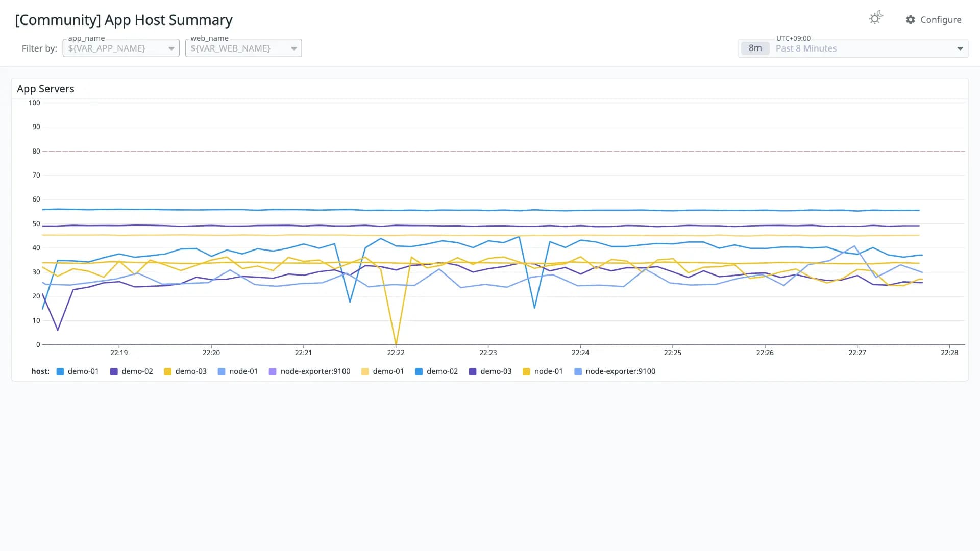980x551 pixels.
Task: Click the host: legend label
Action: tap(40, 371)
